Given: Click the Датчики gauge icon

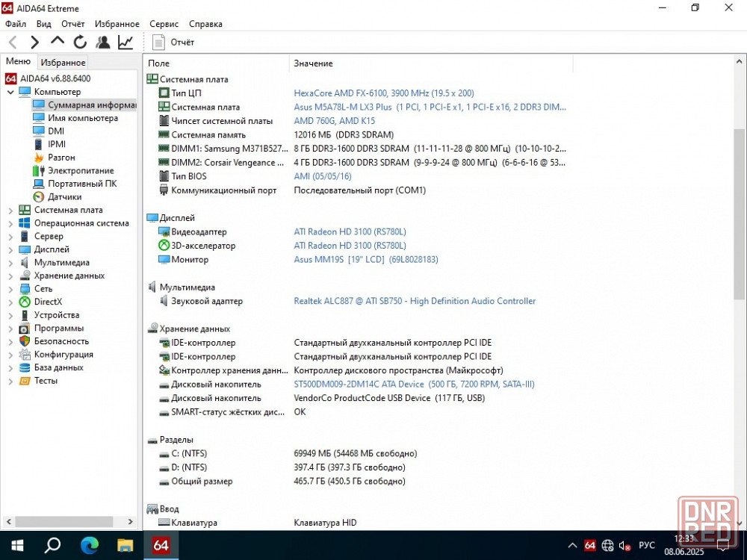Looking at the screenshot, I should coord(39,196).
